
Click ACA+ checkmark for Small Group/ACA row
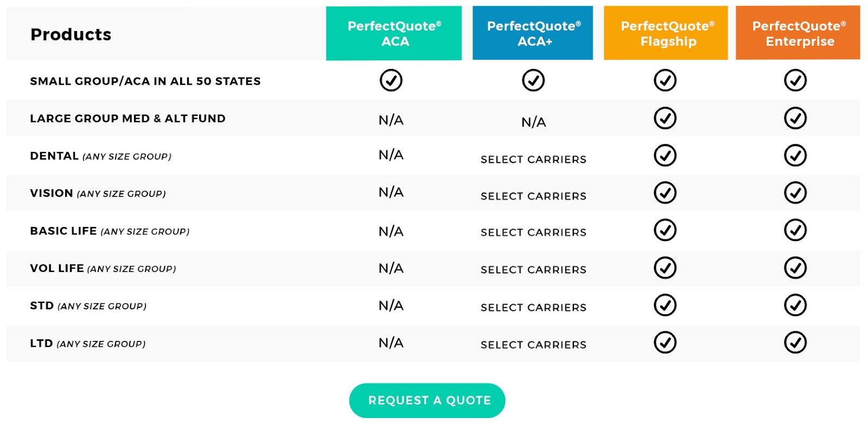(x=533, y=80)
